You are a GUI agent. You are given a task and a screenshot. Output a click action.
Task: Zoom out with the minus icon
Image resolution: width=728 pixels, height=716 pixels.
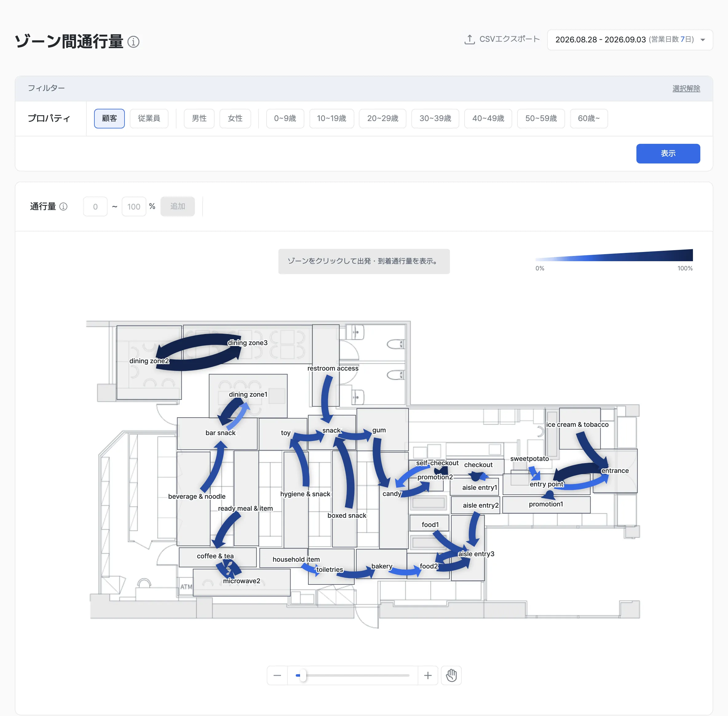(x=277, y=675)
